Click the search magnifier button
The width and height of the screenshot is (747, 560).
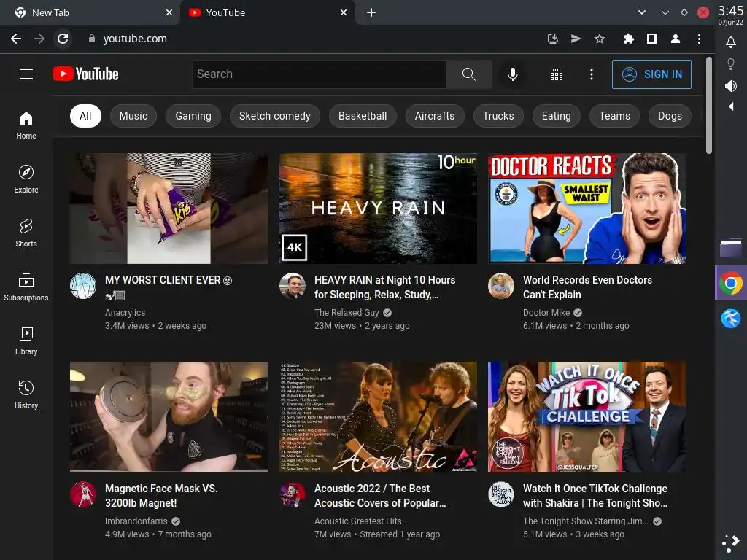point(469,74)
